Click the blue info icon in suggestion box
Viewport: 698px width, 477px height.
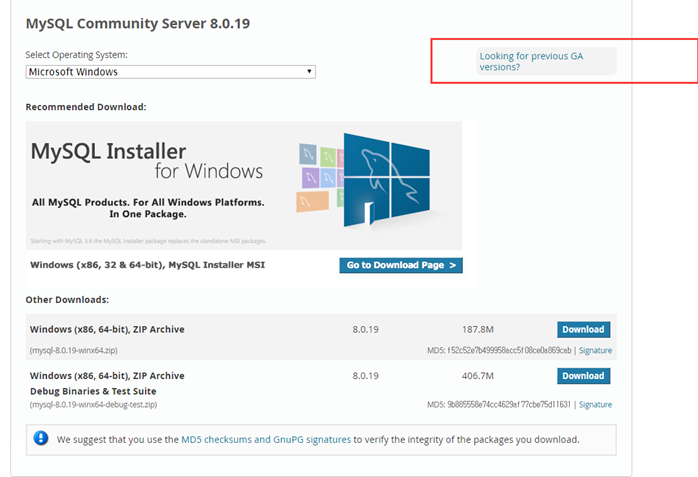41,438
